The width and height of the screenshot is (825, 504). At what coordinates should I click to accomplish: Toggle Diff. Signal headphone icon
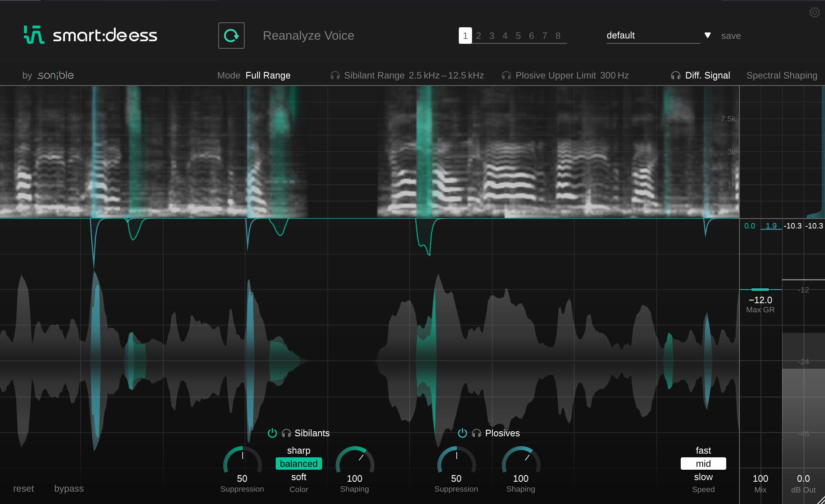pyautogui.click(x=676, y=76)
